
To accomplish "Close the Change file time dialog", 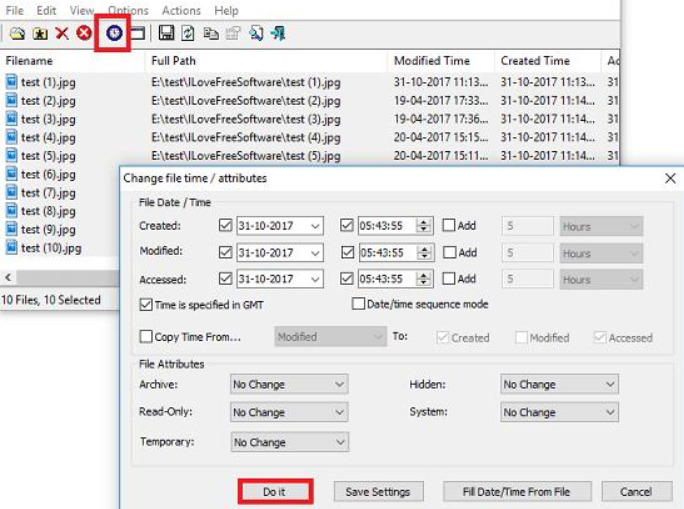I will tap(670, 178).
